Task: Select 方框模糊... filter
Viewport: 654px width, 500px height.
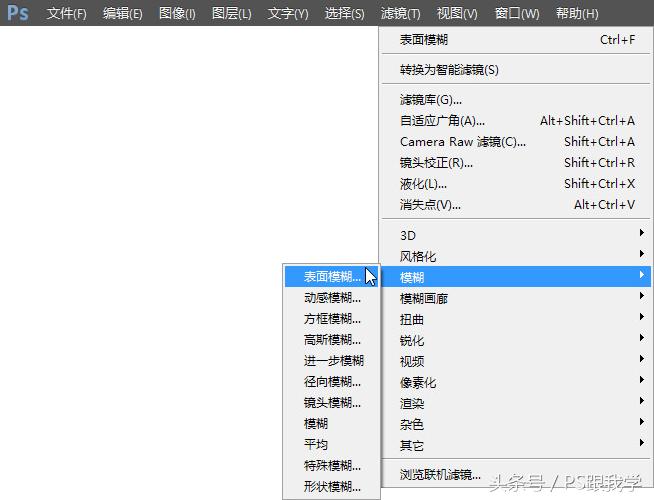Action: [332, 319]
